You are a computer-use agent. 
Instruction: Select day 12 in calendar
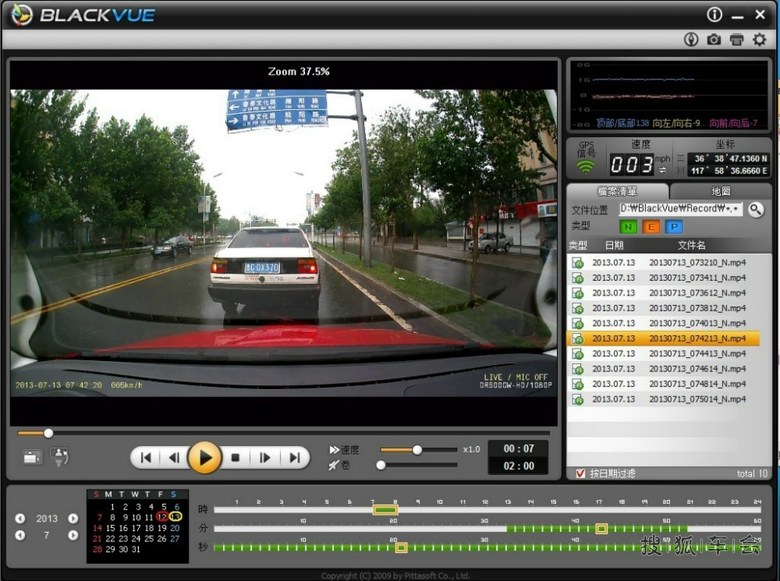click(162, 517)
